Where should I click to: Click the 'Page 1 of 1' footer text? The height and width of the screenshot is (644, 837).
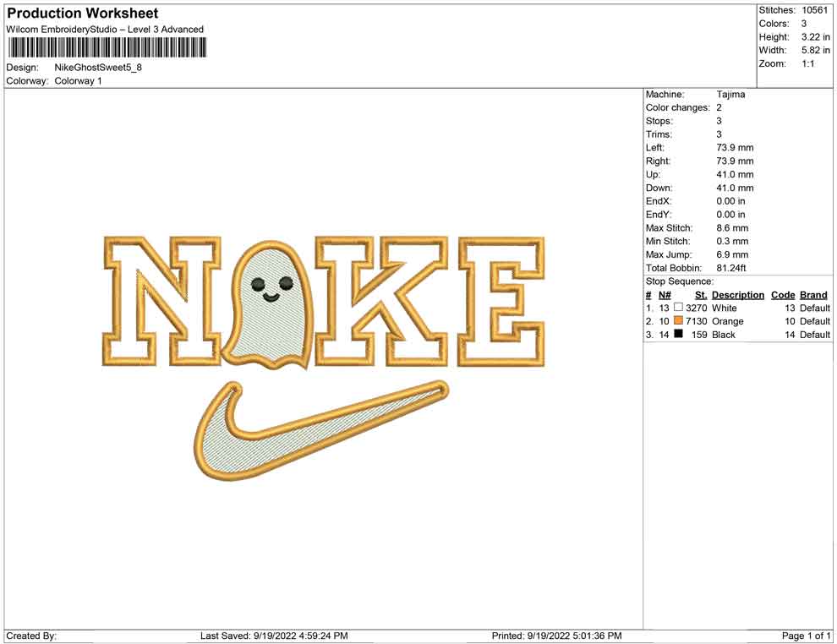(806, 636)
